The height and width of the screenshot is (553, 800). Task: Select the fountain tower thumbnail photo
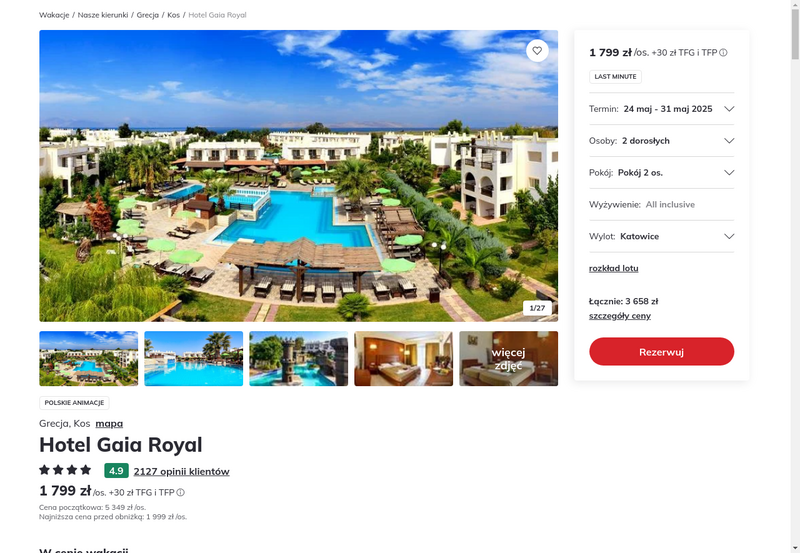point(298,359)
